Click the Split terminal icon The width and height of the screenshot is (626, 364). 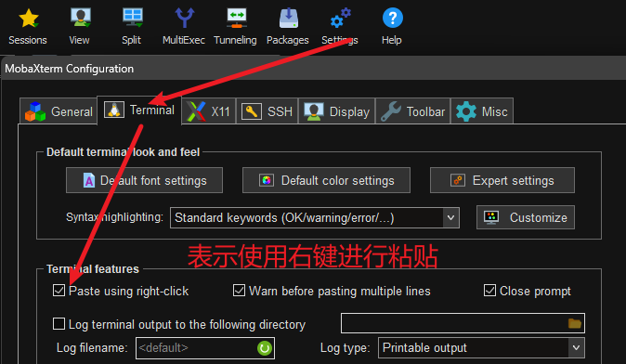coord(132,18)
